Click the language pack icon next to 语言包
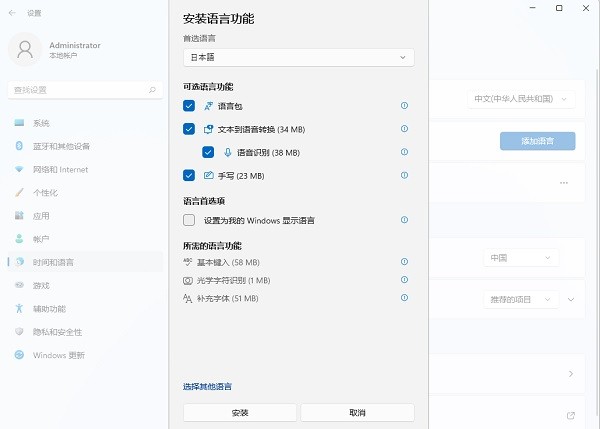This screenshot has width=600, height=429. click(x=208, y=106)
